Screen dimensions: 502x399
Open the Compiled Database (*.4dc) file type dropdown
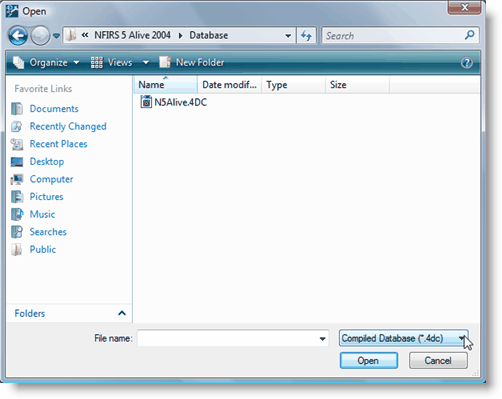[x=404, y=338]
